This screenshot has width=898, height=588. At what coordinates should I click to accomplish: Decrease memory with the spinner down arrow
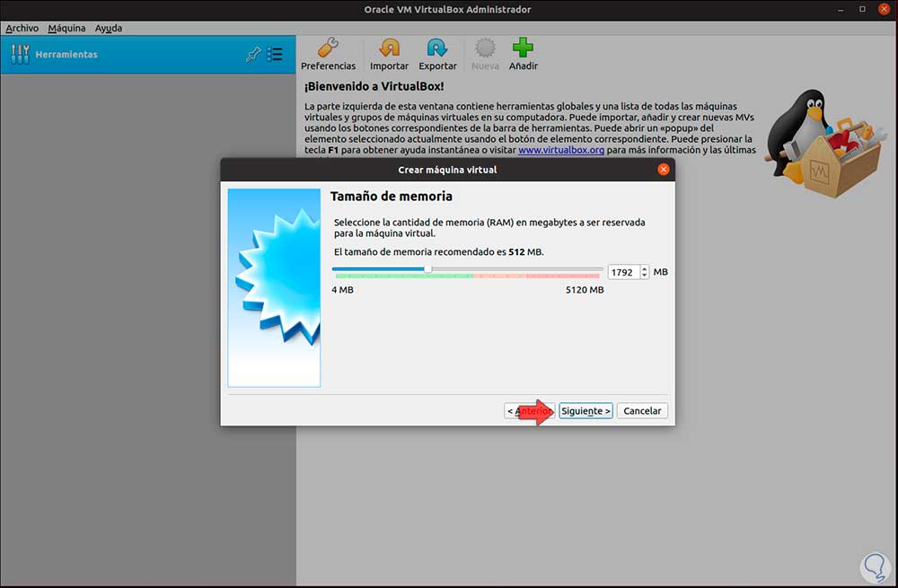point(644,276)
